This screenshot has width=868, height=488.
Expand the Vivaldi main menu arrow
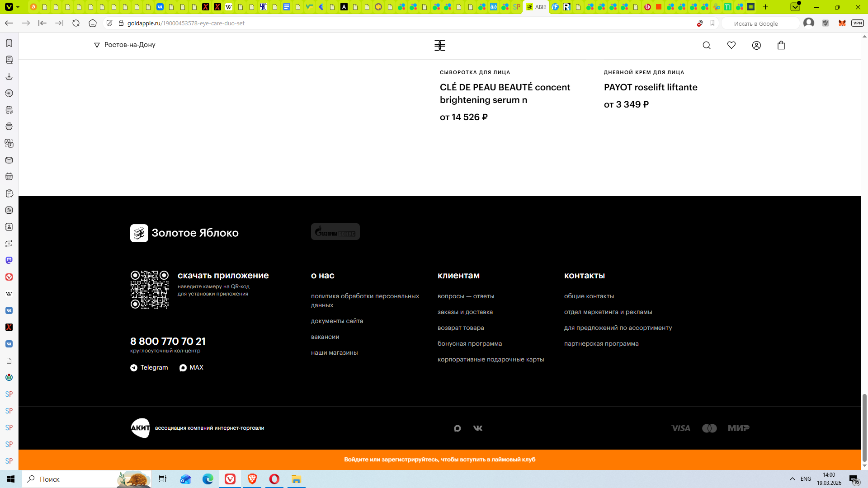pos(18,7)
